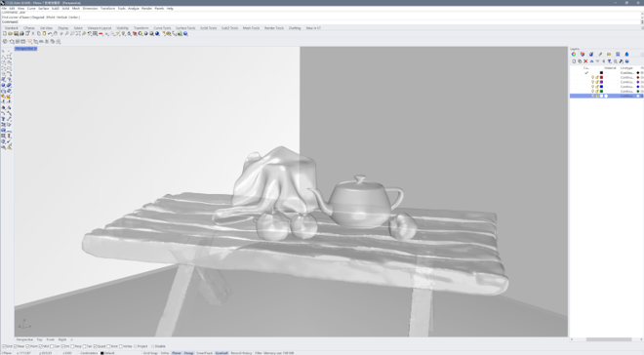Add new viewport tab with plus button
This screenshot has width=644, height=355.
71,339
